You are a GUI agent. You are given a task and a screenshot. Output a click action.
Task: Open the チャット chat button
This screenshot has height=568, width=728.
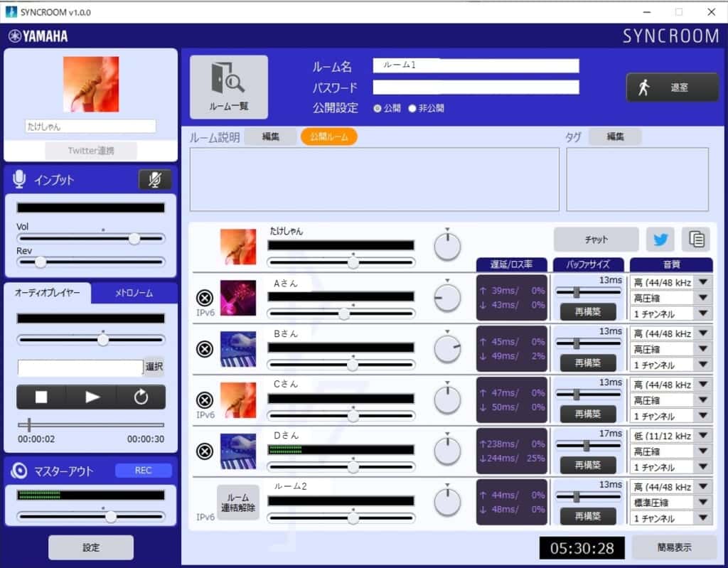[x=596, y=240]
